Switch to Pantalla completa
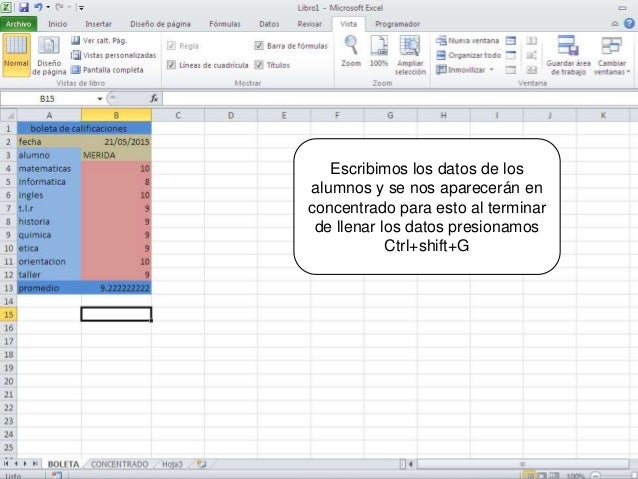638x479 pixels. (107, 70)
